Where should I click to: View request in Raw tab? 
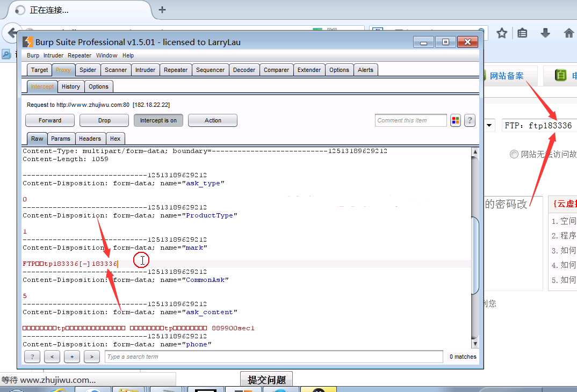(x=37, y=139)
